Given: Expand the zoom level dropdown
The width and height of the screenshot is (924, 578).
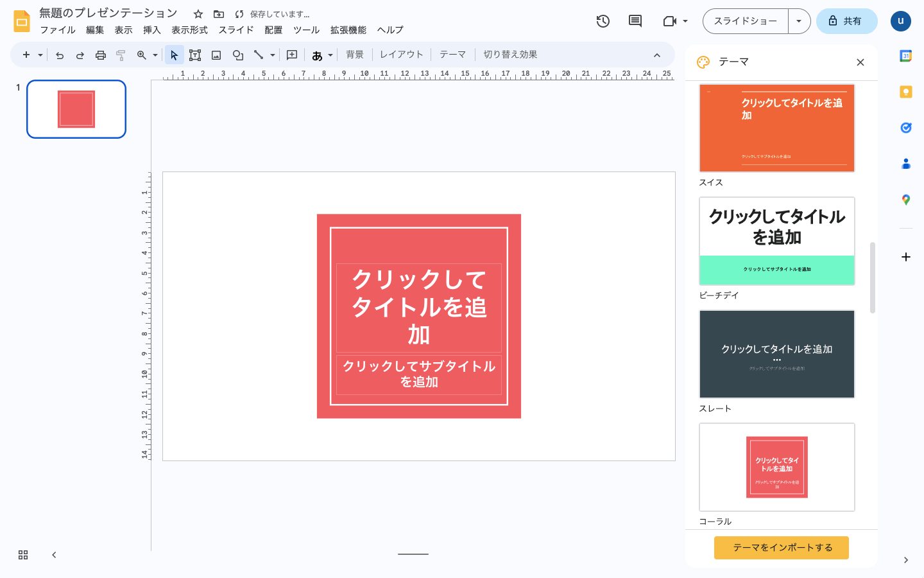Looking at the screenshot, I should [155, 55].
